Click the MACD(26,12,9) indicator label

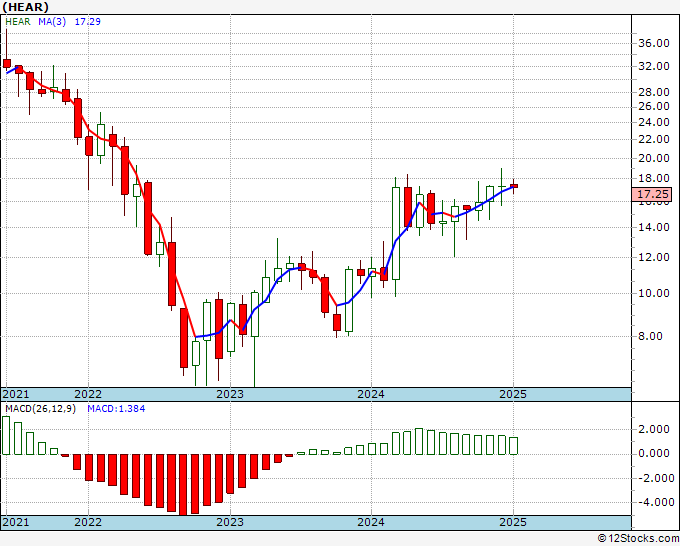coord(40,409)
